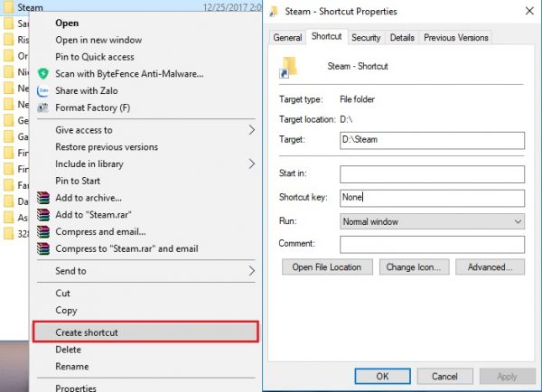
Task: Select Pin to Start
Action: click(x=78, y=181)
